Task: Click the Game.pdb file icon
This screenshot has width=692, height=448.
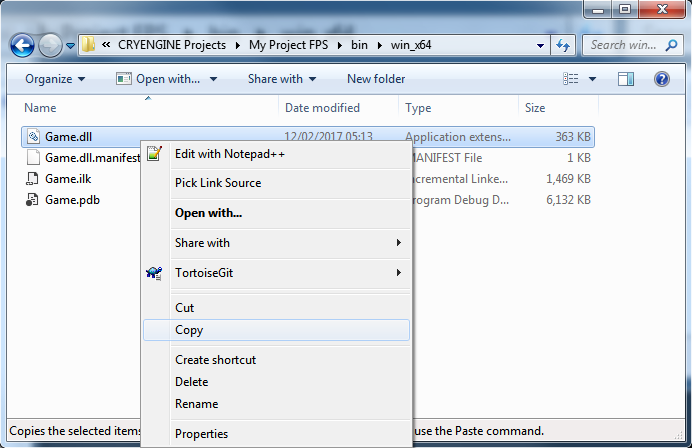Action: [32, 200]
